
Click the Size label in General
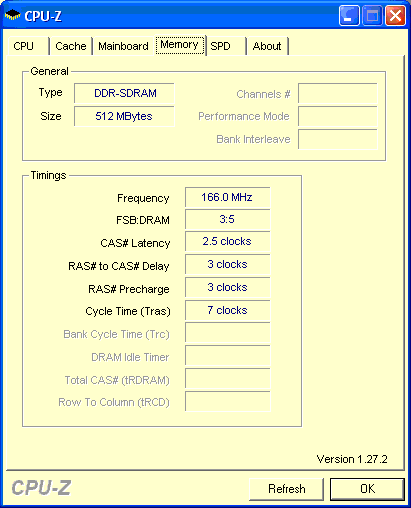(51, 116)
